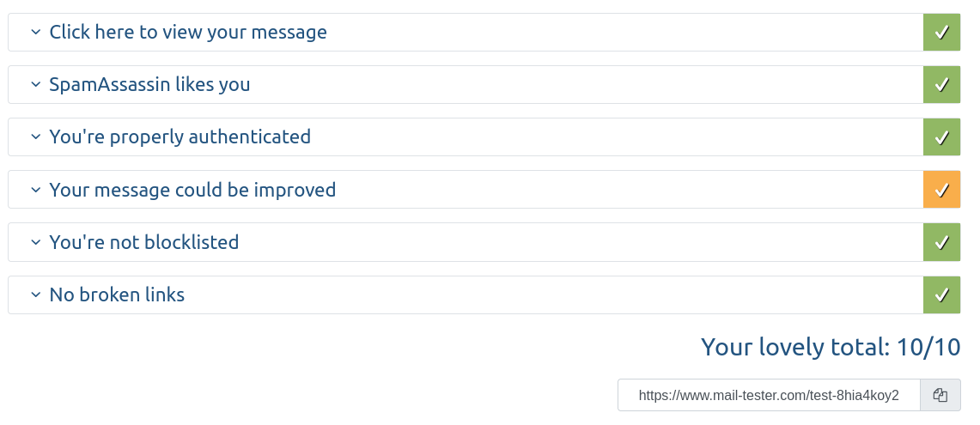Click orange checkmark for message could be improved

941,190
